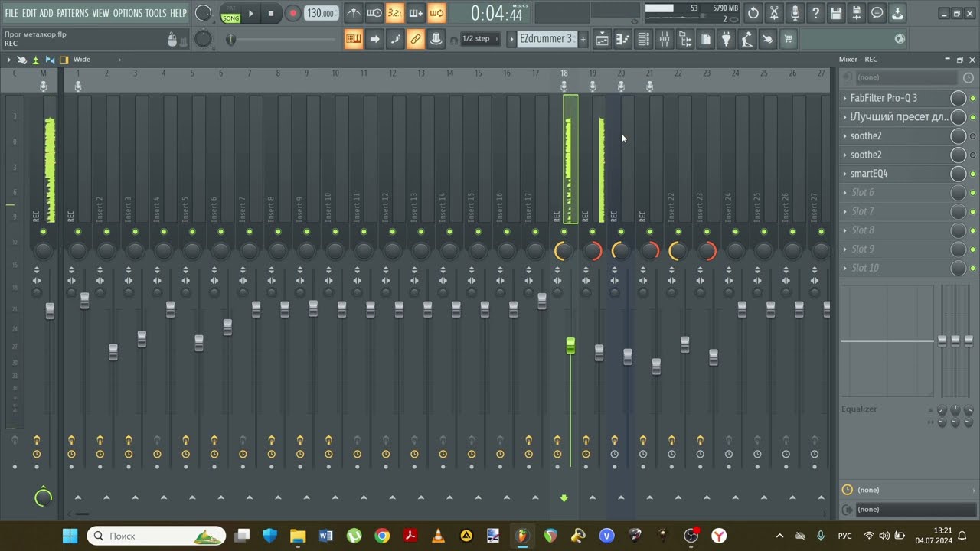The height and width of the screenshot is (551, 980).
Task: Open the EDIT menu
Action: 29,13
